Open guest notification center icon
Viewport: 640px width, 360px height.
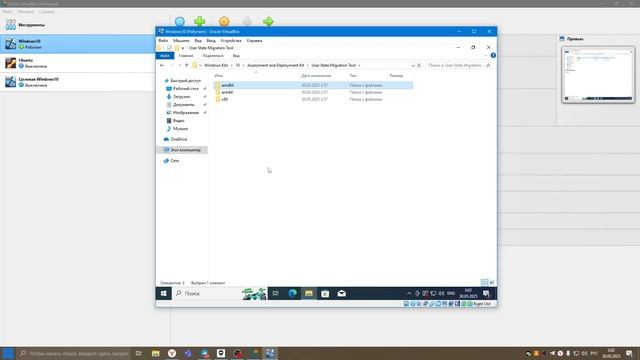[486, 293]
